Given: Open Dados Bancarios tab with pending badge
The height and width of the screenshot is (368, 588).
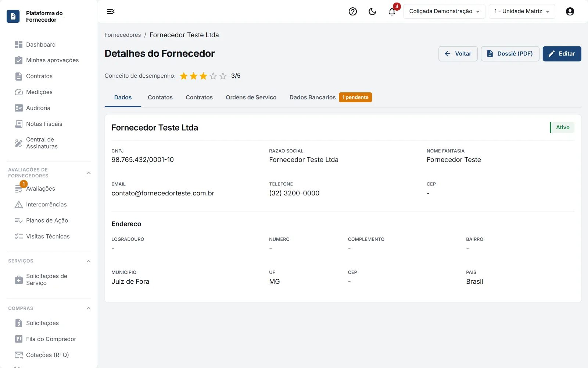Looking at the screenshot, I should point(330,98).
